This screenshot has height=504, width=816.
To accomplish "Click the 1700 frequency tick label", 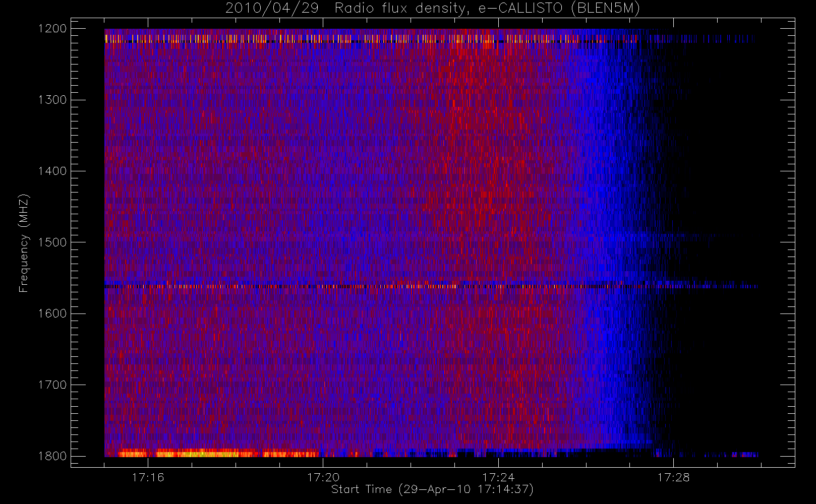I will click(52, 385).
